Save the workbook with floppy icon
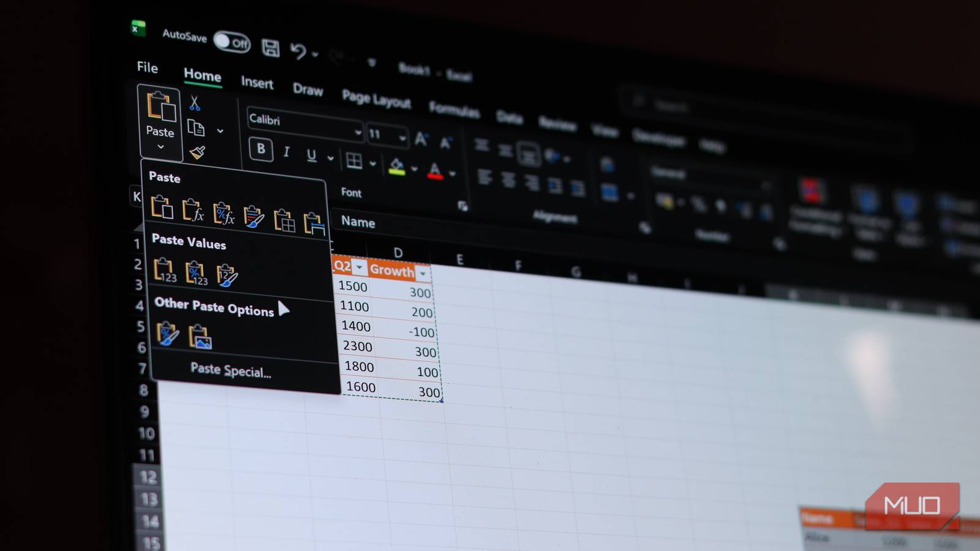This screenshot has width=980, height=551. tap(270, 48)
